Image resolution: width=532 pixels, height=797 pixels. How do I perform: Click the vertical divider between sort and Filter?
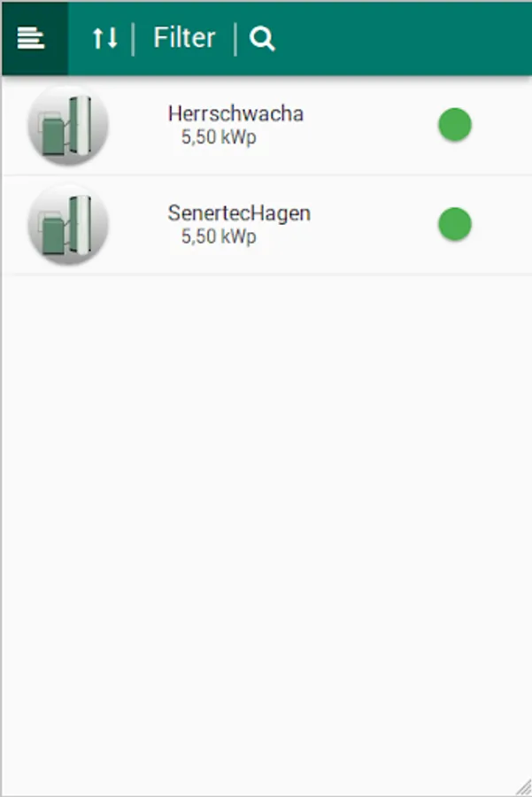(133, 39)
